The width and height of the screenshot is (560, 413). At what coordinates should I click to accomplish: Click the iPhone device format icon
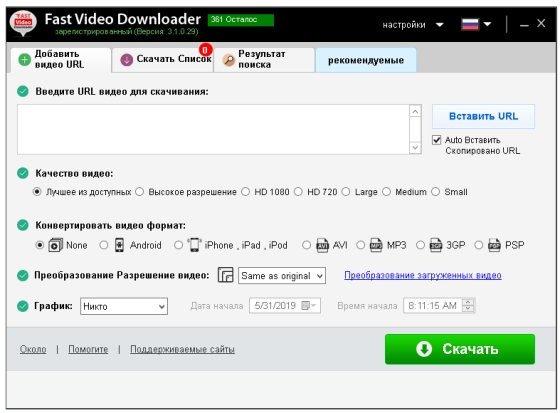tap(194, 245)
